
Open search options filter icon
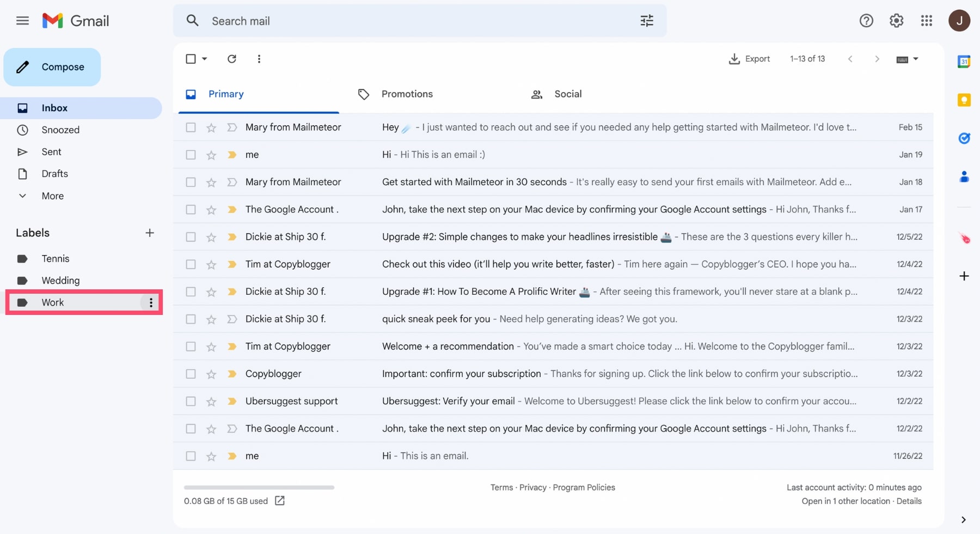point(647,21)
